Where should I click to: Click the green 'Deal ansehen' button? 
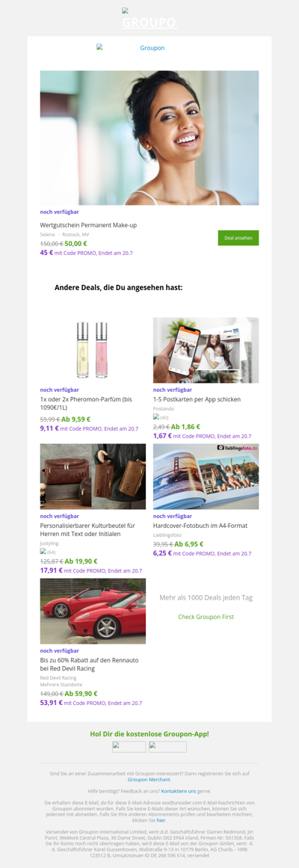click(x=238, y=238)
